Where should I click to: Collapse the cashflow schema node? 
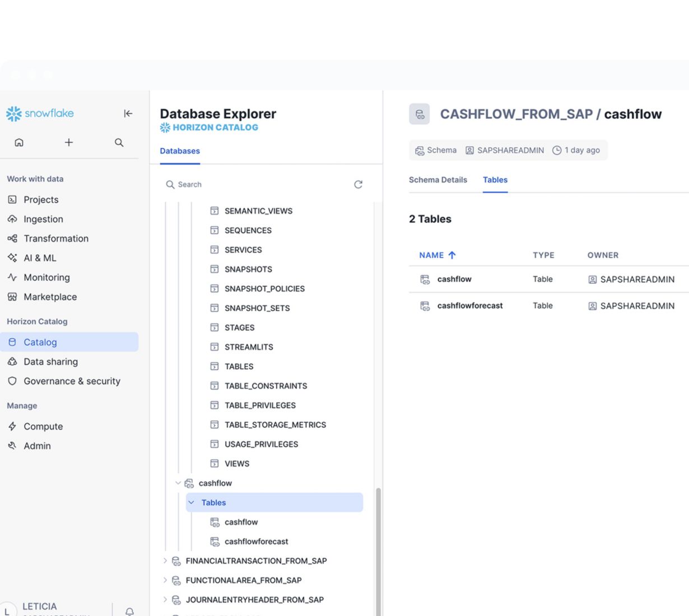pos(178,483)
